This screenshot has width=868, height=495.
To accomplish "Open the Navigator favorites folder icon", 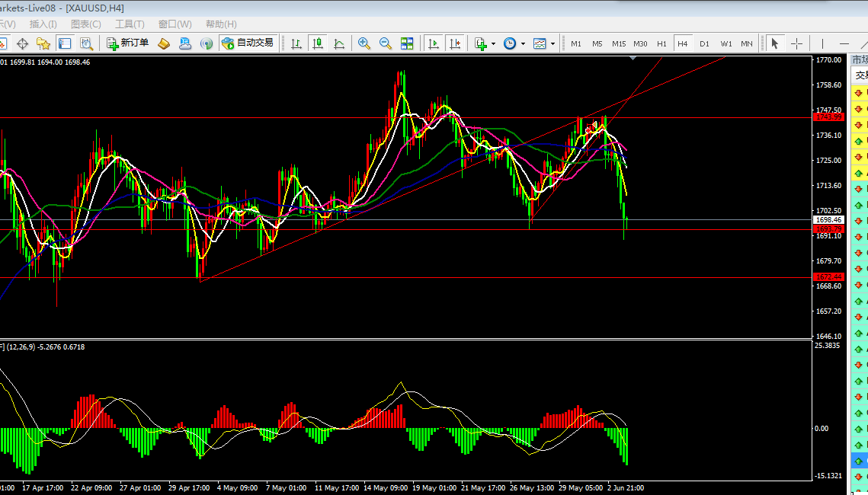I will [x=43, y=43].
